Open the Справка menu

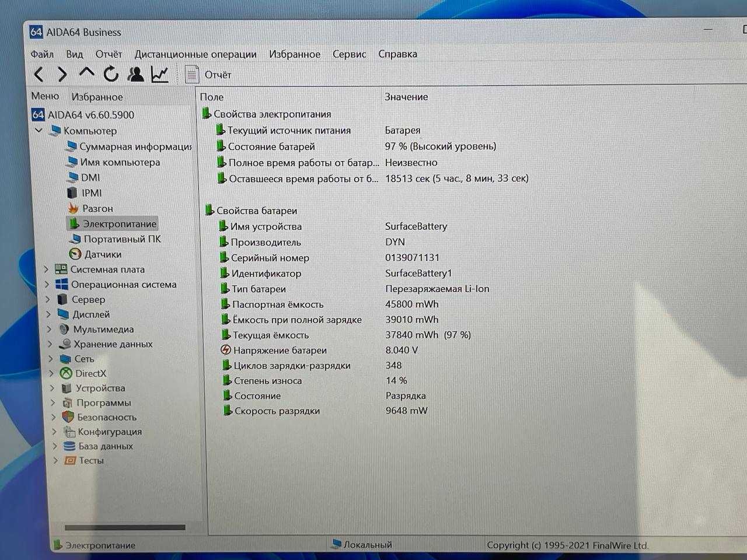[397, 54]
